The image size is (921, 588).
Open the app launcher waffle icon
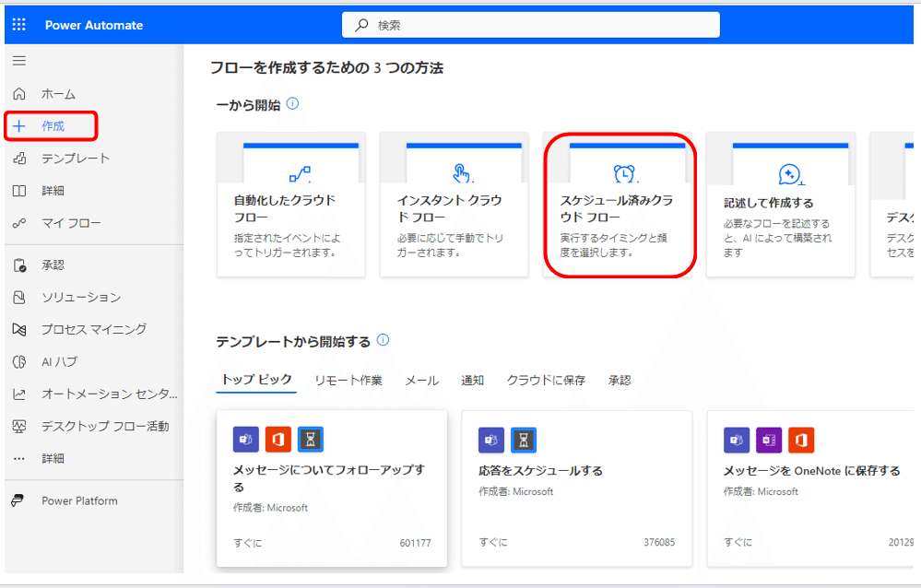[x=18, y=25]
